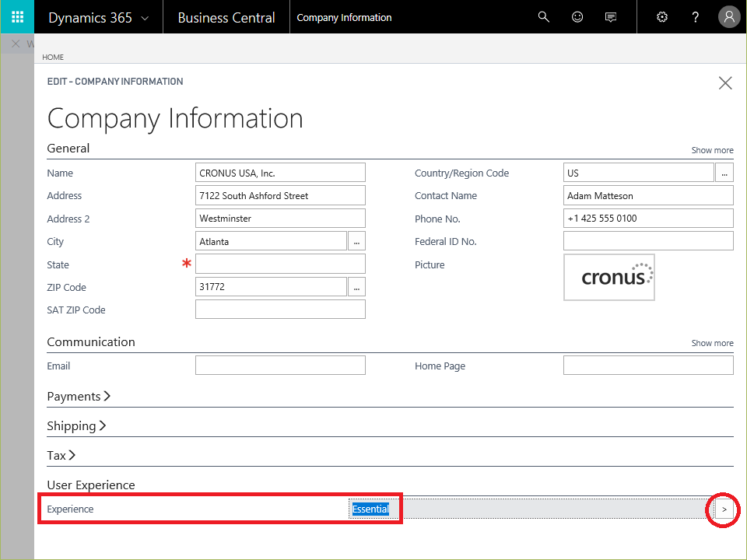Click the Country/Region Code field
This screenshot has height=560, width=747.
[638, 173]
